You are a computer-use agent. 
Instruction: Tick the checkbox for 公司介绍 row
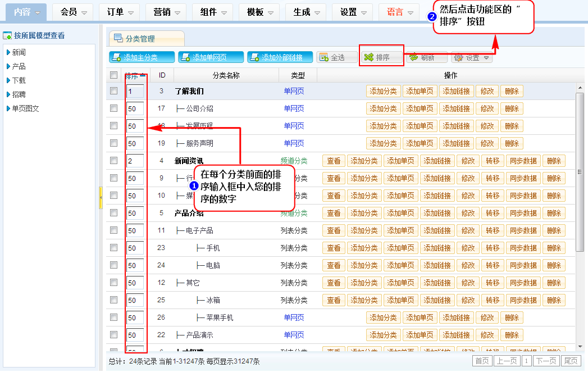point(114,108)
